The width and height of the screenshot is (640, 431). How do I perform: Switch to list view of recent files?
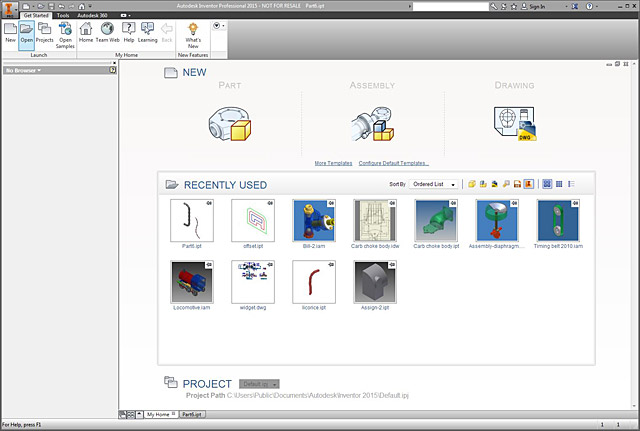571,184
